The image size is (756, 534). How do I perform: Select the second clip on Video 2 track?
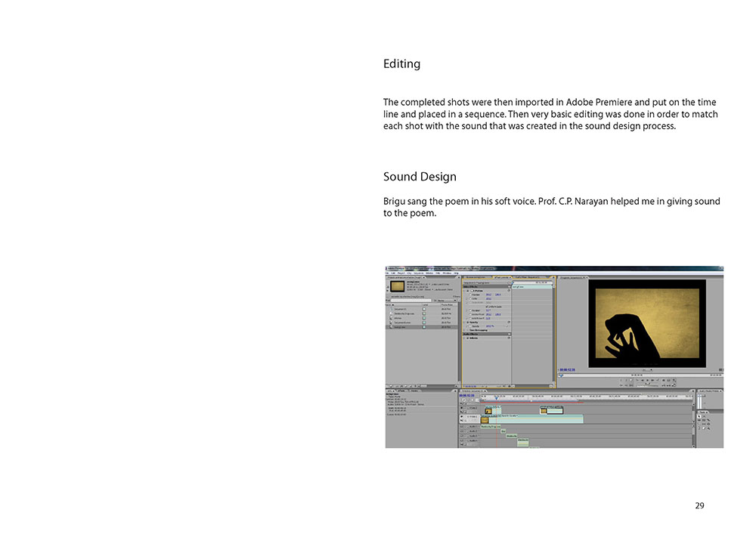click(552, 410)
